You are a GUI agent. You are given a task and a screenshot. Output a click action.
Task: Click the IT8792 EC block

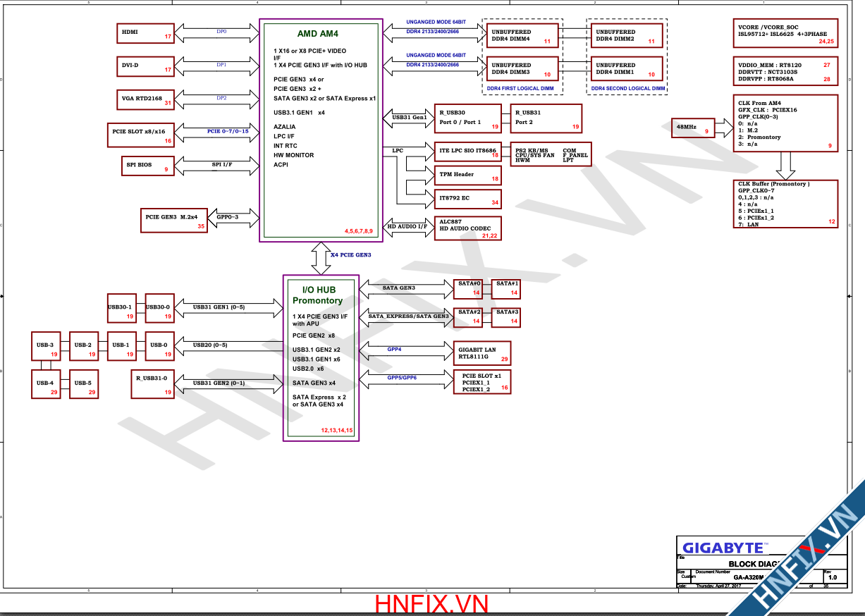[x=466, y=199]
